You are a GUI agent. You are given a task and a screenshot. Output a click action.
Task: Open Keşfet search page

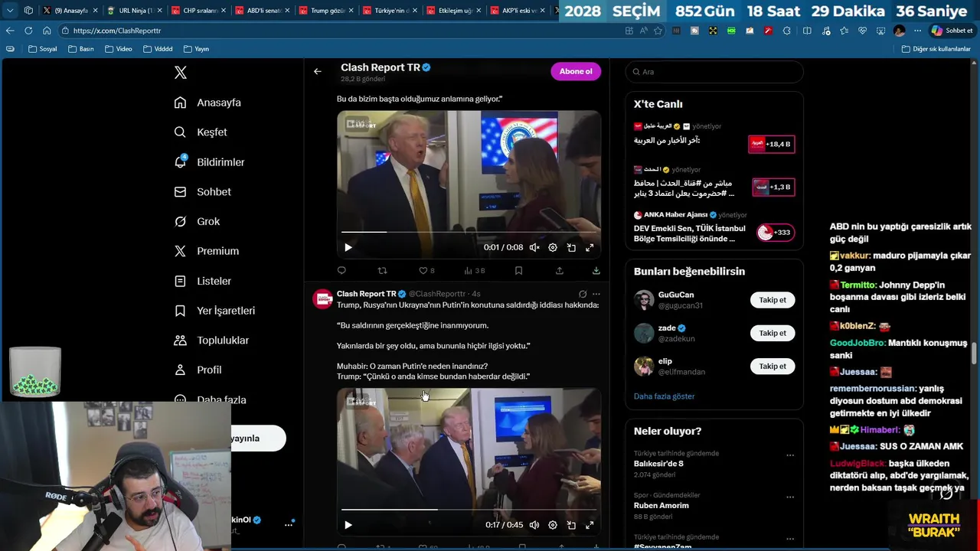pos(201,132)
